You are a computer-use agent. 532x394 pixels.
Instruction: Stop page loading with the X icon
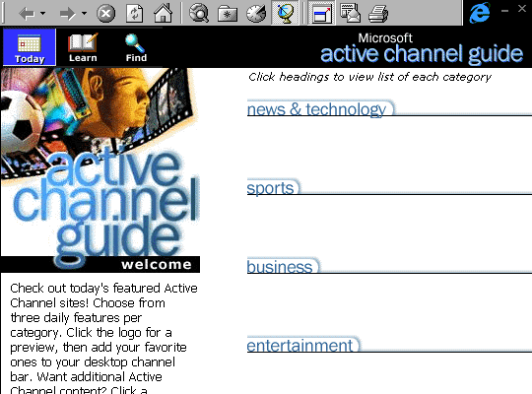(105, 14)
